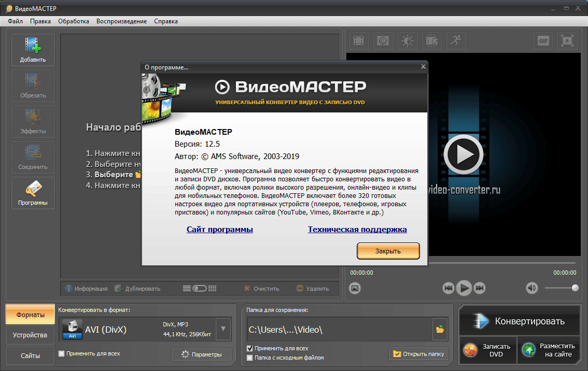Click the fullscreen preview icon
Screen dimensions: 588x371
click(567, 40)
